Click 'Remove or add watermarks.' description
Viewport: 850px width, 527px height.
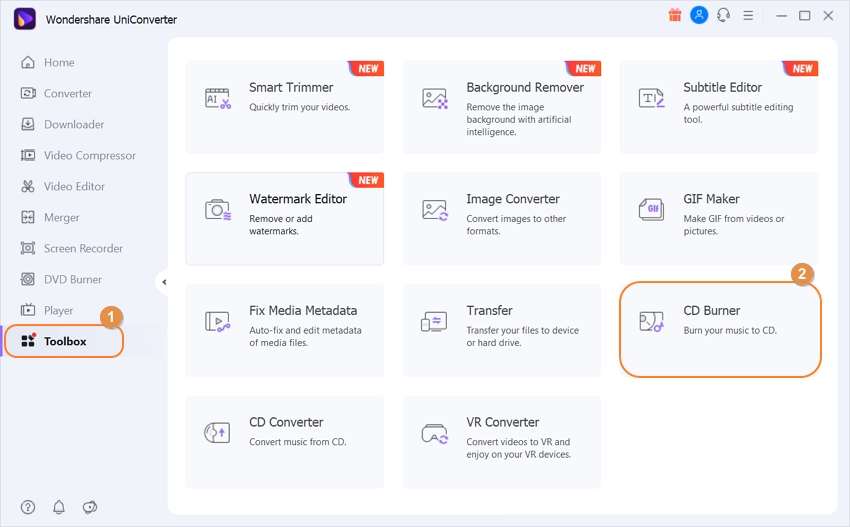pyautogui.click(x=281, y=225)
